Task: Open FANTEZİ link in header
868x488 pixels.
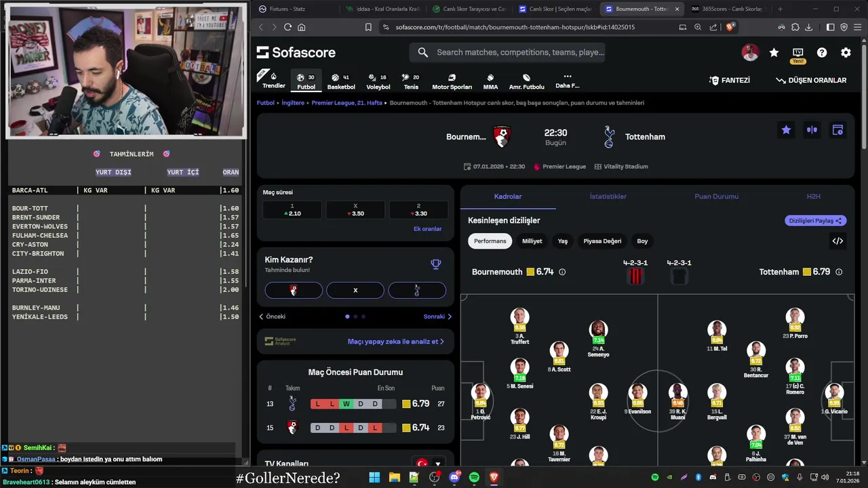Action: pyautogui.click(x=730, y=80)
